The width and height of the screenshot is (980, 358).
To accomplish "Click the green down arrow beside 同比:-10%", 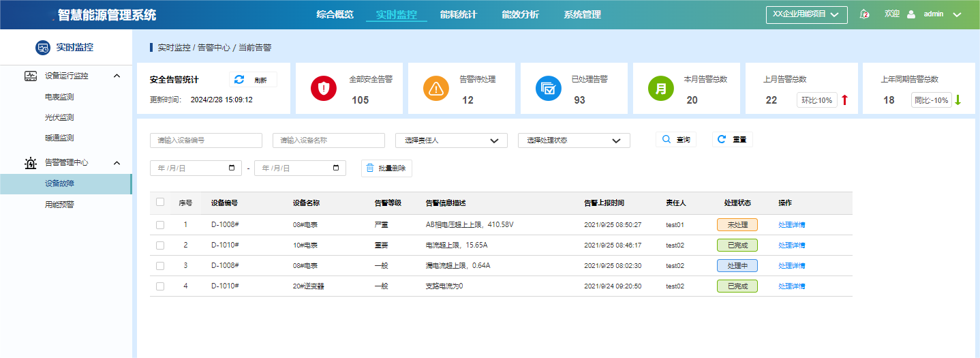I will 958,100.
